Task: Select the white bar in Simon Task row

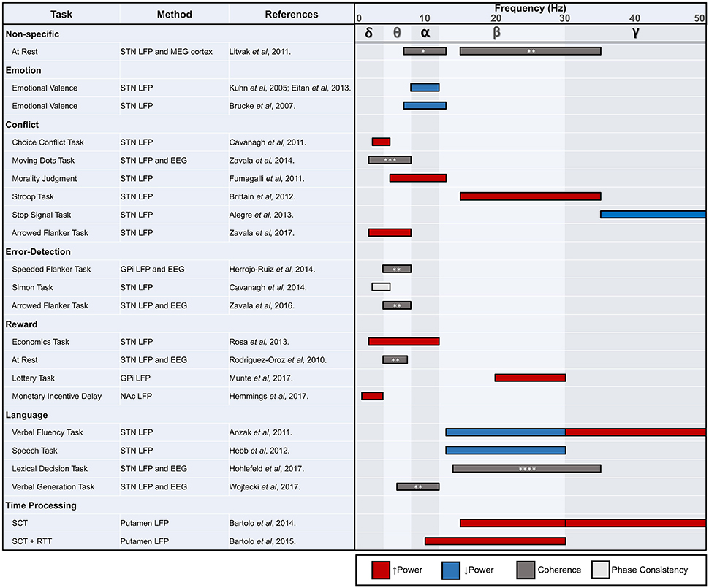Action: (381, 287)
